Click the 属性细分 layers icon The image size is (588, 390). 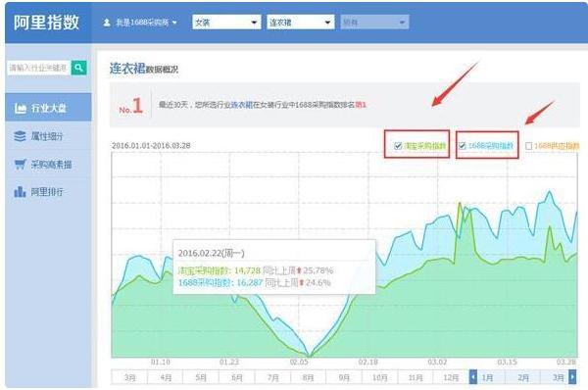tap(20, 136)
